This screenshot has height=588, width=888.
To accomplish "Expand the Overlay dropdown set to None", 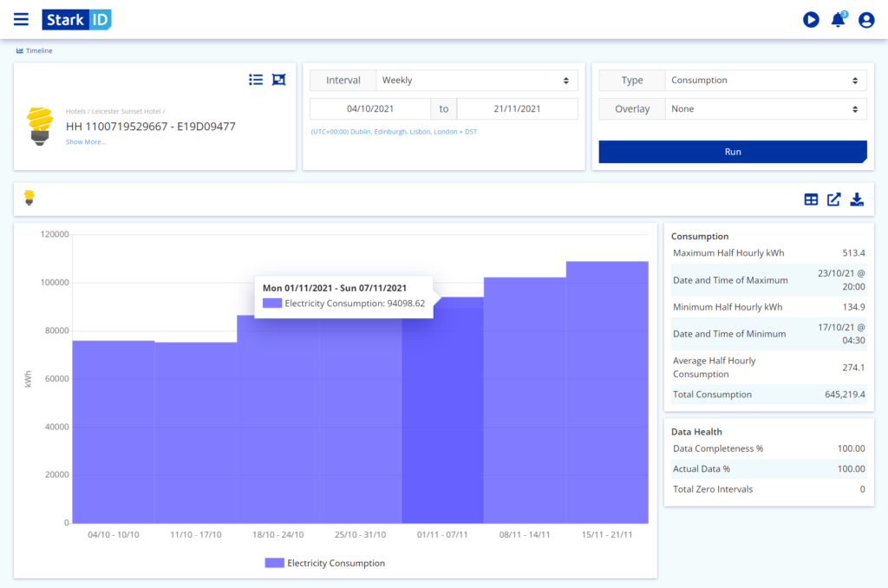I will pyautogui.click(x=767, y=109).
